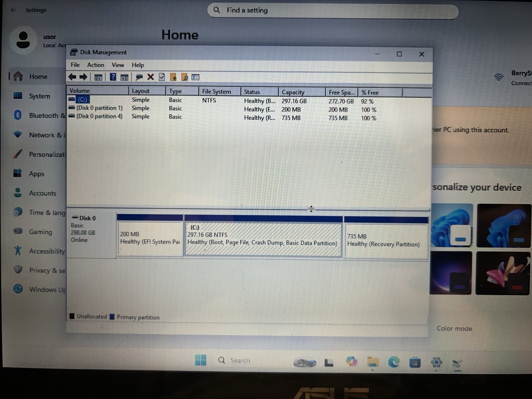Open Bluetooth & devices in Settings sidebar
The image size is (532, 399).
[x=37, y=115]
